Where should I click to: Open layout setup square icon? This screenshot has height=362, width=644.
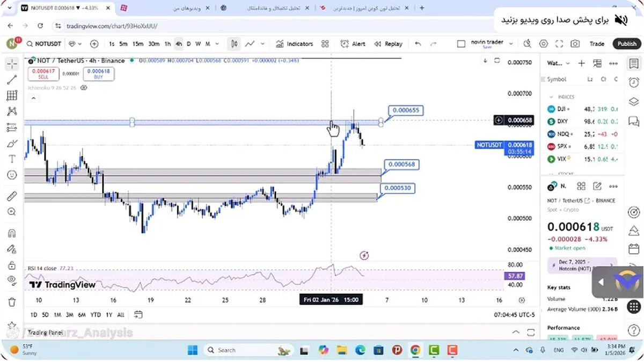[461, 44]
